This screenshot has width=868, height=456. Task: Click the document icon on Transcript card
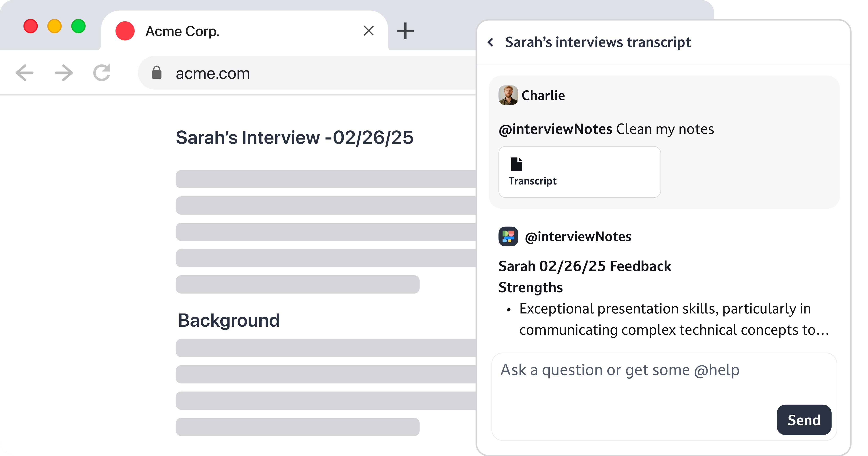pos(517,164)
